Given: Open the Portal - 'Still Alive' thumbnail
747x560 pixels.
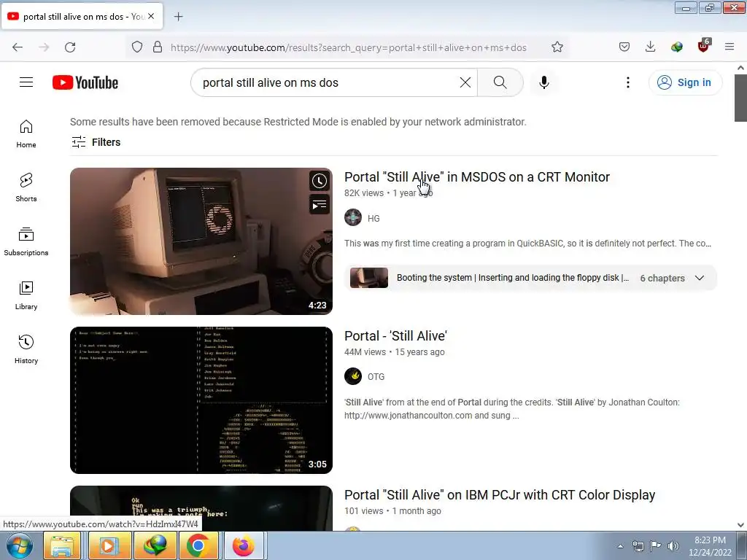Looking at the screenshot, I should [201, 400].
